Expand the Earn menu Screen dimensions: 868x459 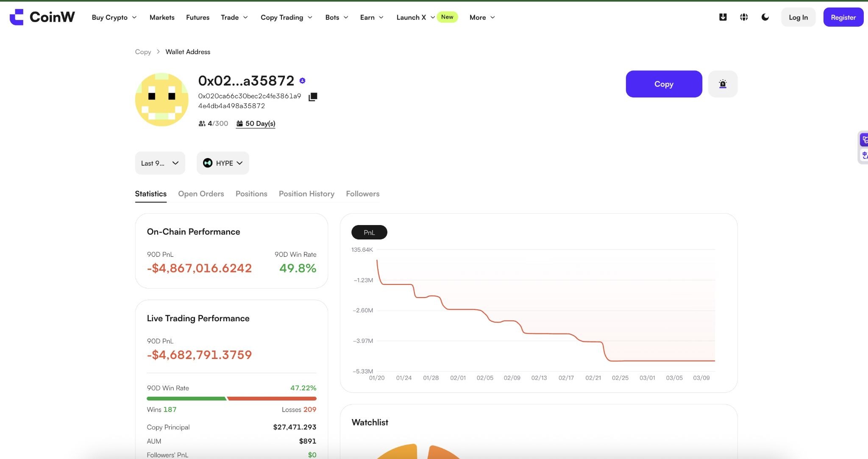pos(372,17)
